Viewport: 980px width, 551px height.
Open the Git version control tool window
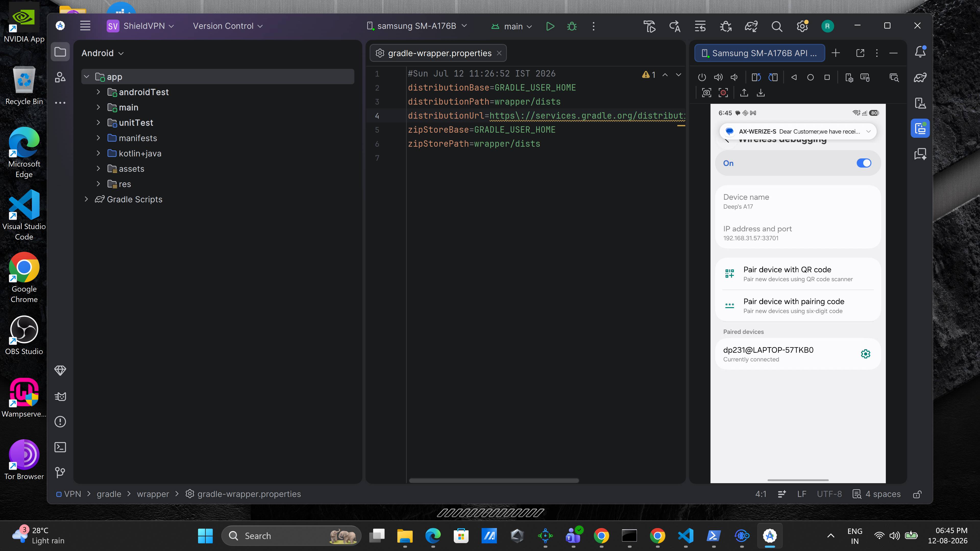pyautogui.click(x=60, y=472)
